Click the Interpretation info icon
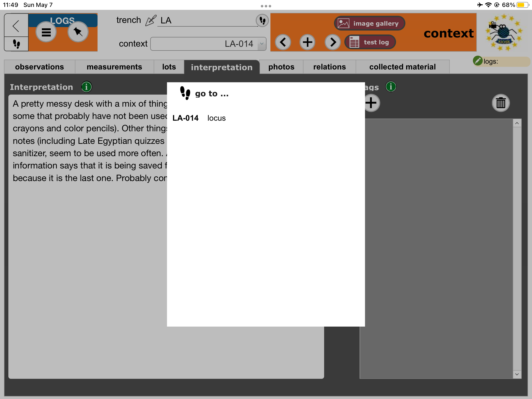532x399 pixels. point(86,87)
